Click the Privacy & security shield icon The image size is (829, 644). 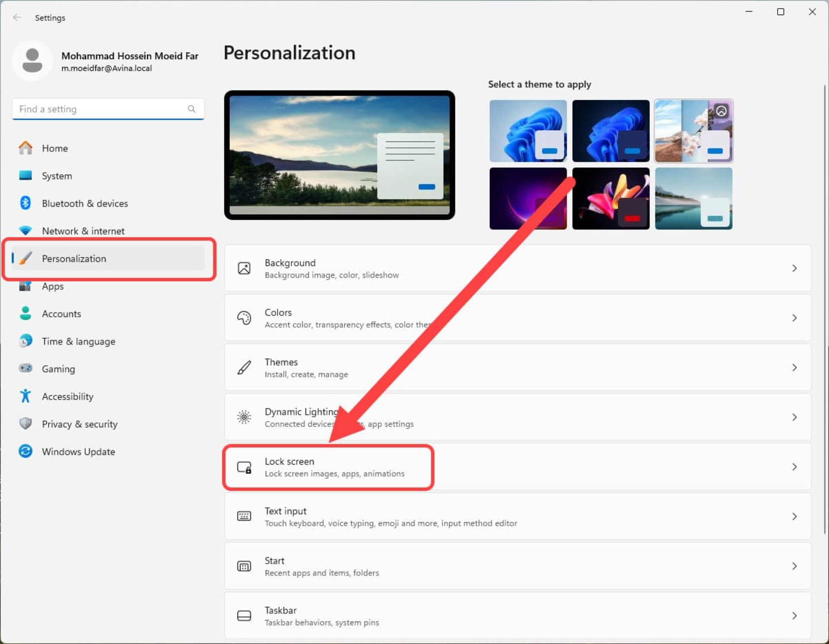(x=25, y=423)
